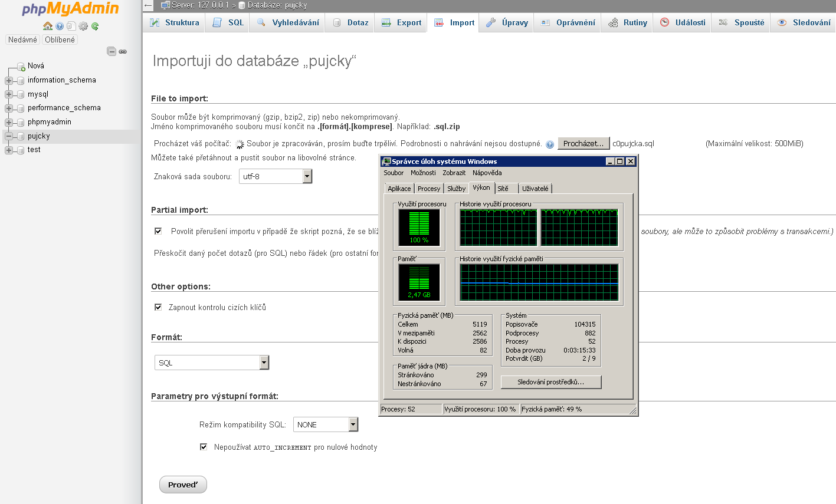Toggle the Povolit přerušení importu checkbox
The image size is (836, 504).
click(x=158, y=231)
